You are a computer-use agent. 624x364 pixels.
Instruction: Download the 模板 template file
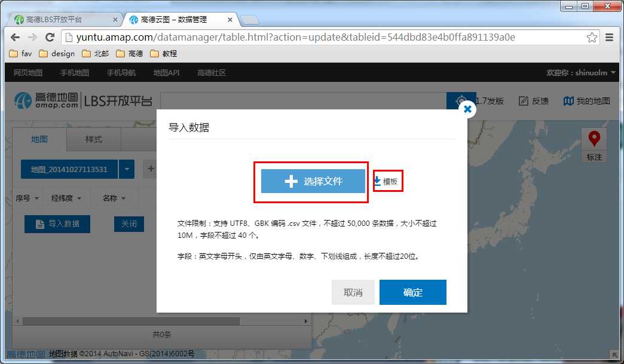(386, 182)
